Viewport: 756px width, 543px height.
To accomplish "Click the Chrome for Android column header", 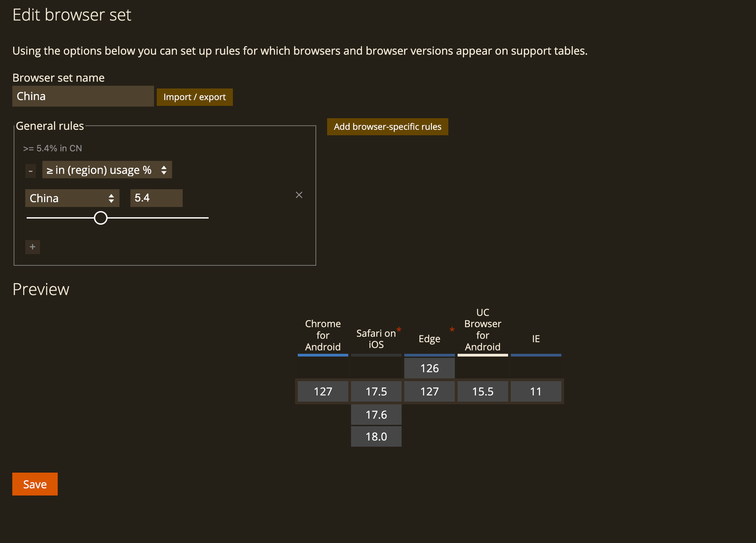I will pyautogui.click(x=323, y=335).
